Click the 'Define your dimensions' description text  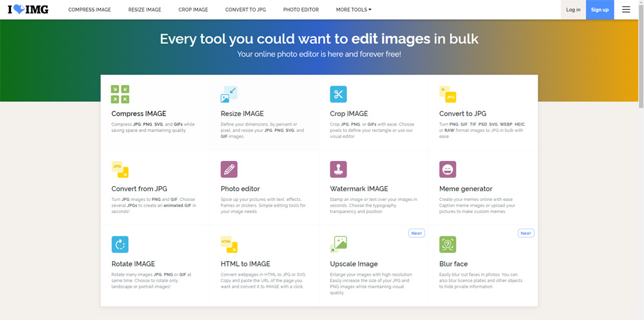point(262,130)
